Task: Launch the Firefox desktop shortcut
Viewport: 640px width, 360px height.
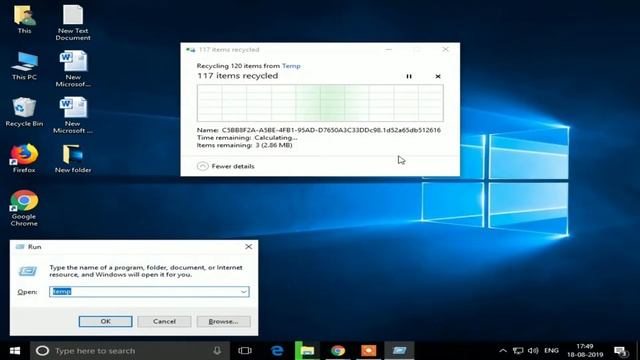Action: [x=24, y=158]
